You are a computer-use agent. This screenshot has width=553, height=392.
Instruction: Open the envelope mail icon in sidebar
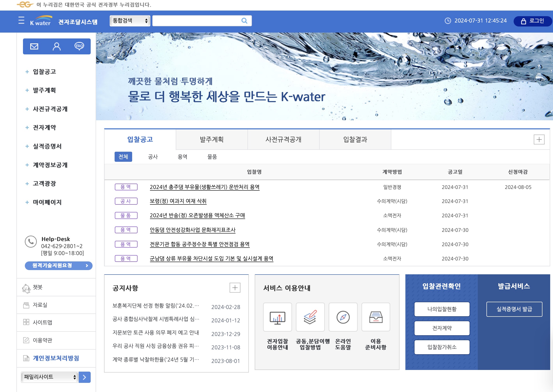click(34, 46)
